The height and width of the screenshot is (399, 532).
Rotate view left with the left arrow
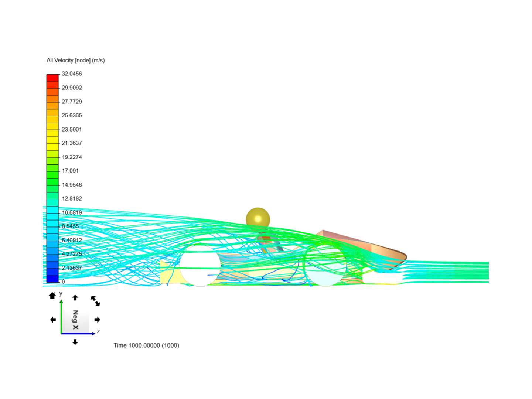(x=53, y=320)
